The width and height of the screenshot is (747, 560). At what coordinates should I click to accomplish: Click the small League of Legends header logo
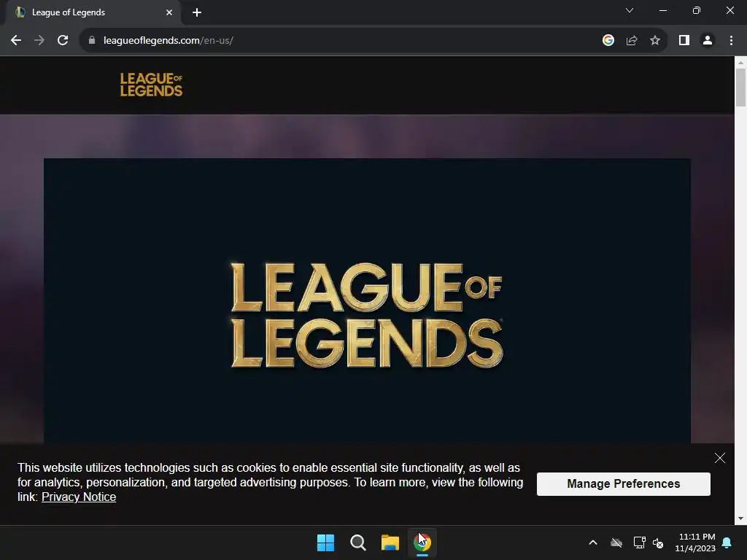click(x=151, y=85)
